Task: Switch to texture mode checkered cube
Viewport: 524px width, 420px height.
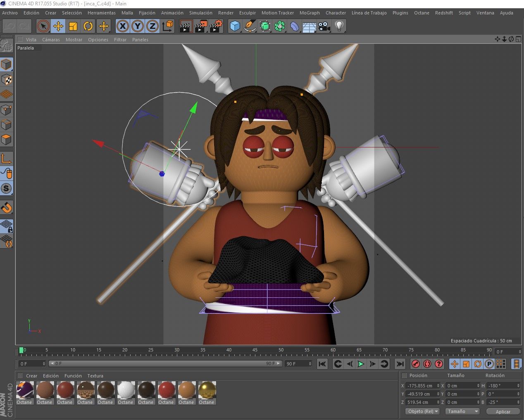Action: (x=7, y=79)
